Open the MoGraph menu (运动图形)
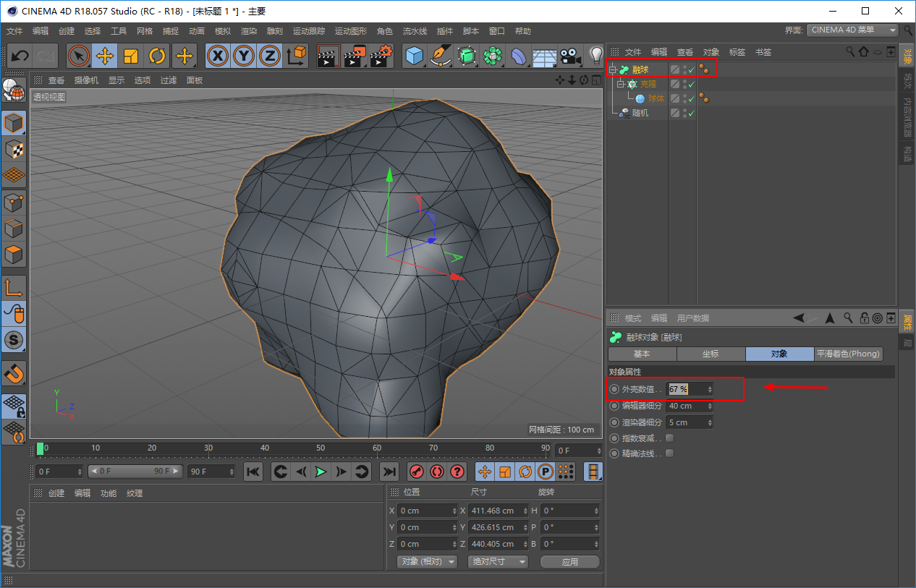916x588 pixels. (350, 31)
